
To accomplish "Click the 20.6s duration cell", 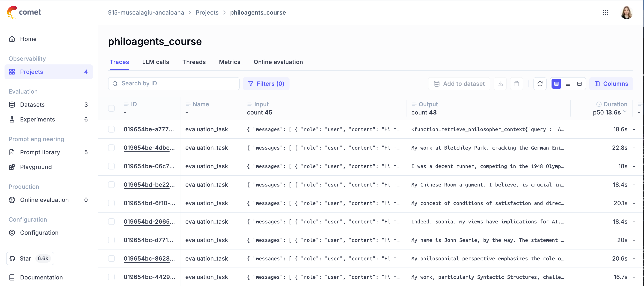I will pyautogui.click(x=620, y=259).
